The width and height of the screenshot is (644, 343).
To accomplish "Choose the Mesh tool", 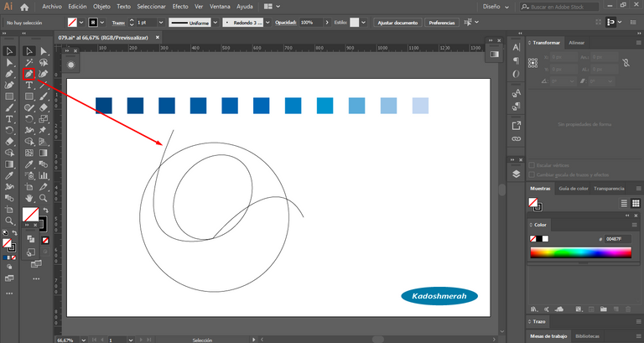I will (x=29, y=153).
